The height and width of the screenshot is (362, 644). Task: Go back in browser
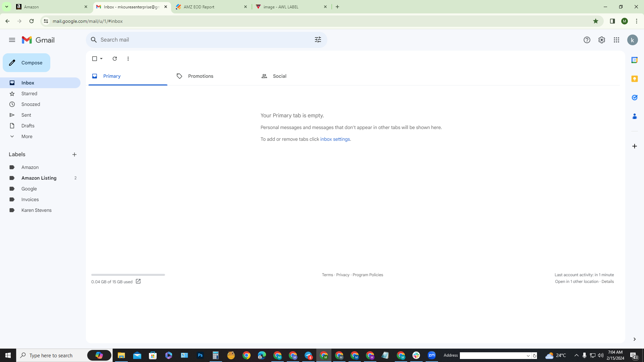(x=7, y=21)
